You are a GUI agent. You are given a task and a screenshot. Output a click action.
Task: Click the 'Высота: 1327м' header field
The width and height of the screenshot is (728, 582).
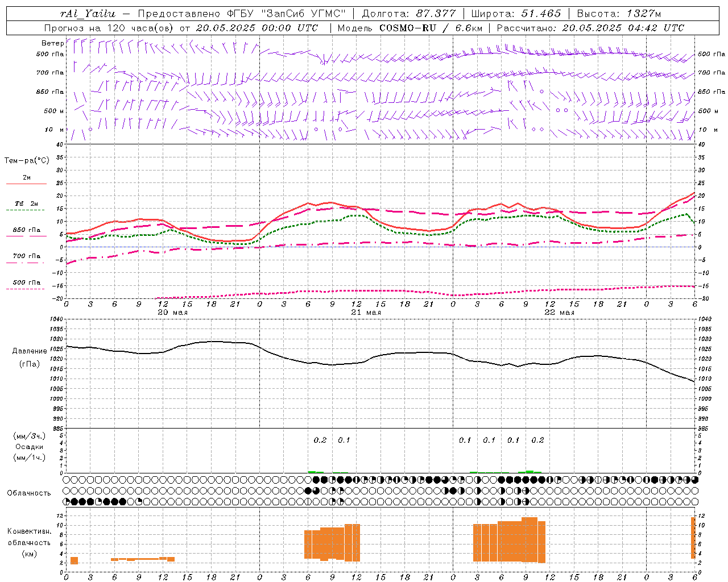pyautogui.click(x=619, y=14)
